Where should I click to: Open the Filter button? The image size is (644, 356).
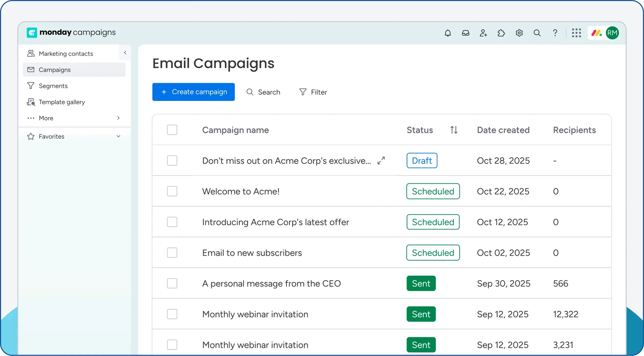pyautogui.click(x=313, y=92)
